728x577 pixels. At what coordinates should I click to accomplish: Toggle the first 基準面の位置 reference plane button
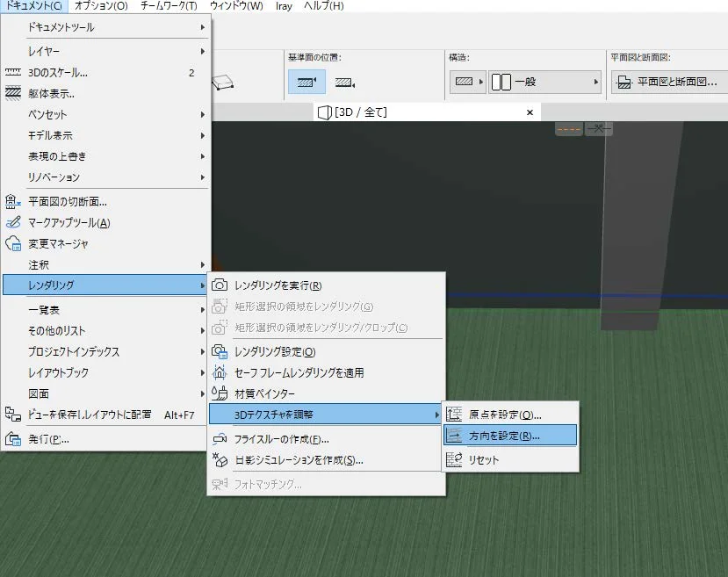(306, 83)
